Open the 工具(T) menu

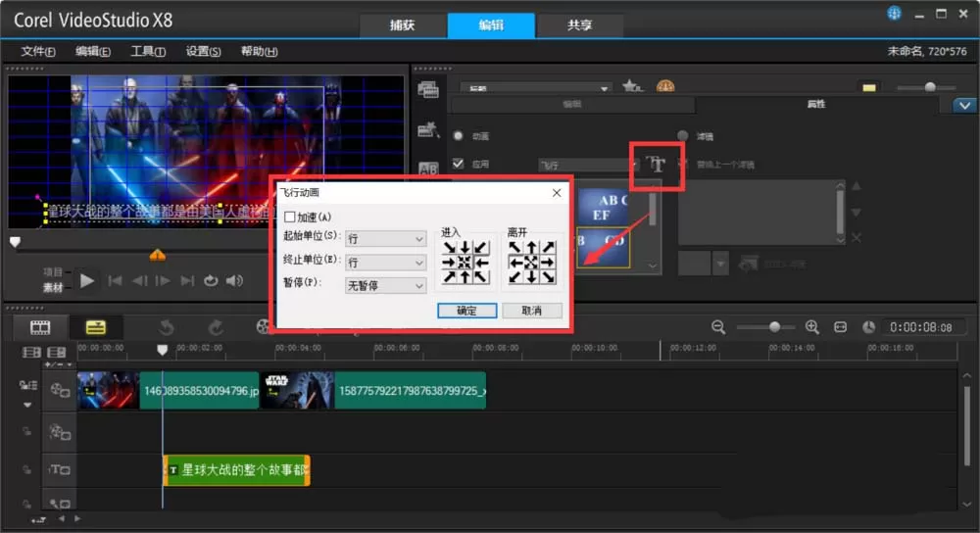coord(148,51)
